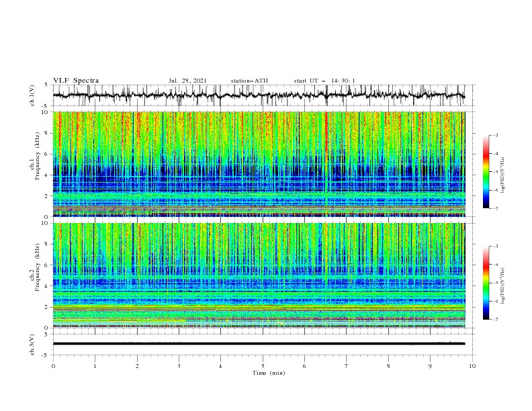Click the '-6' tick on ch.2 colorbar
This screenshot has height=411, width=532.
[495, 301]
